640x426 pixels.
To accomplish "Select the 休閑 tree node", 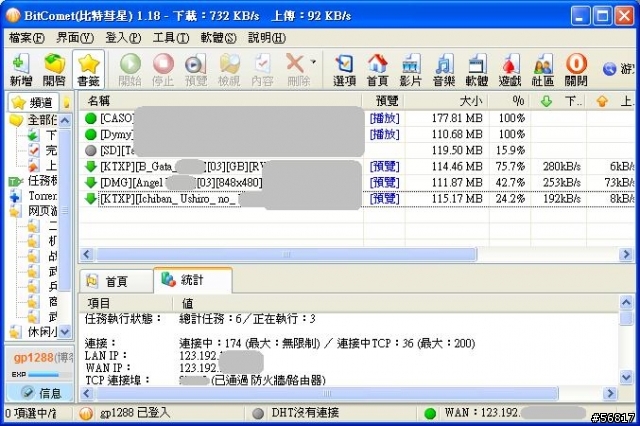I will point(33,332).
